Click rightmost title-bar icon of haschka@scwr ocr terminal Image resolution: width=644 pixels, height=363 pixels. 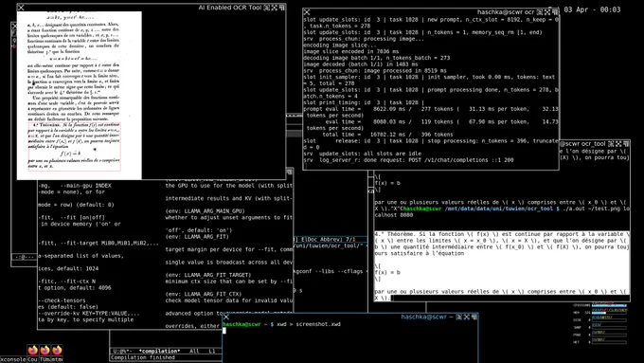click(554, 12)
